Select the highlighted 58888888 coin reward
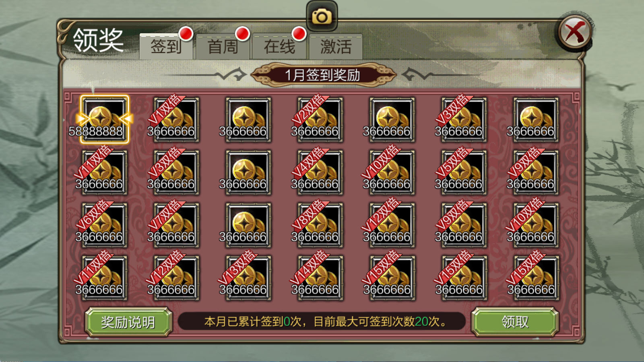Image resolution: width=644 pixels, height=362 pixels. pos(104,119)
